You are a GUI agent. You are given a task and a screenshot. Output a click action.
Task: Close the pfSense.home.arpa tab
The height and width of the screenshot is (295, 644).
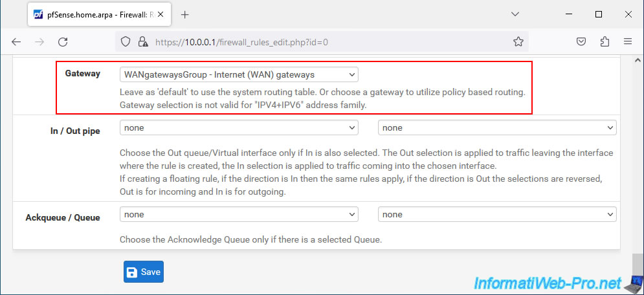[161, 14]
